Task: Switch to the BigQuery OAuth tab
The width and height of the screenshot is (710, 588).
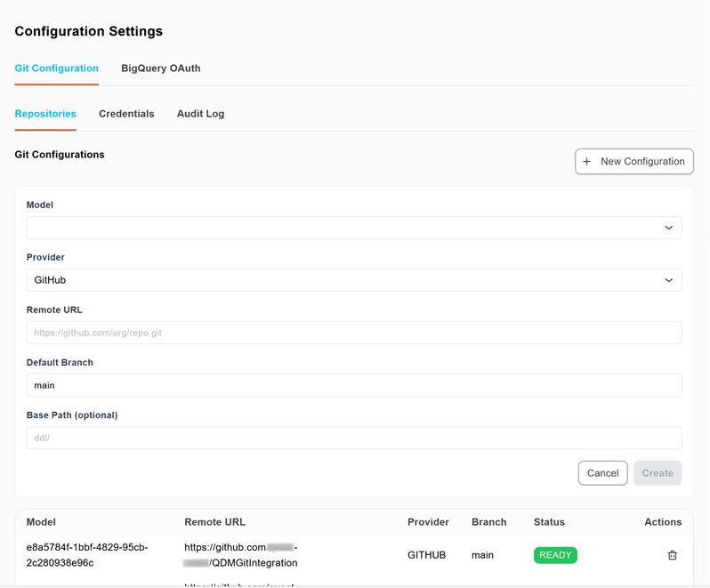Action: (x=161, y=68)
